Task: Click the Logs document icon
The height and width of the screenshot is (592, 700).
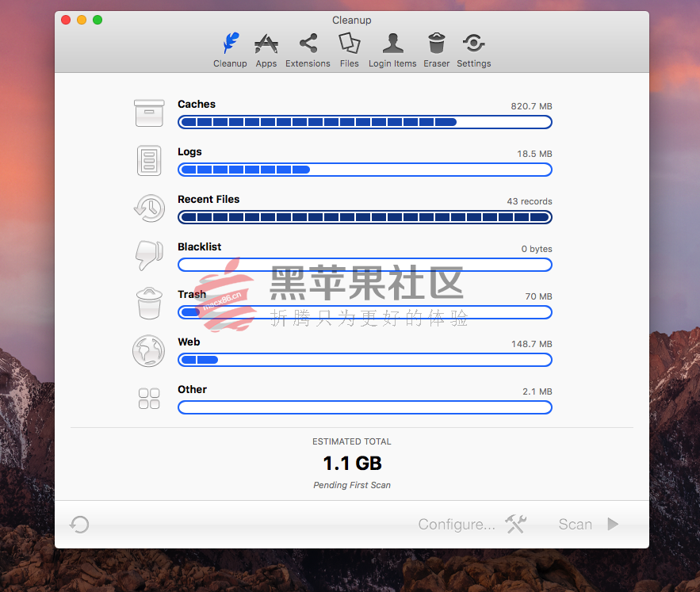Action: coord(149,161)
